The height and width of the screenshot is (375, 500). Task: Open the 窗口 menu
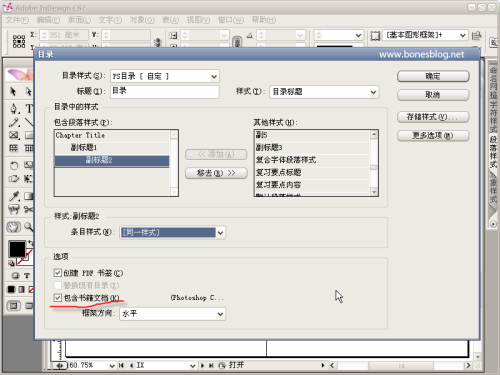pos(231,20)
